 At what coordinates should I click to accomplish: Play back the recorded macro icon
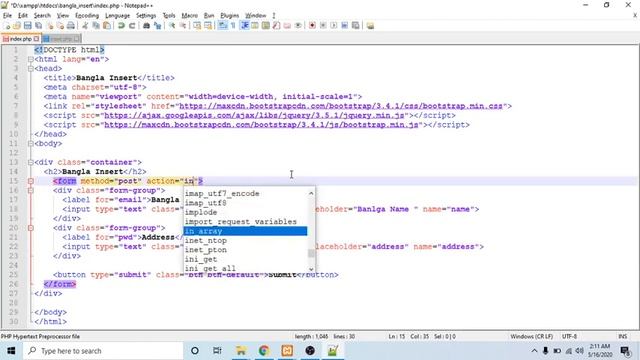coord(334,26)
